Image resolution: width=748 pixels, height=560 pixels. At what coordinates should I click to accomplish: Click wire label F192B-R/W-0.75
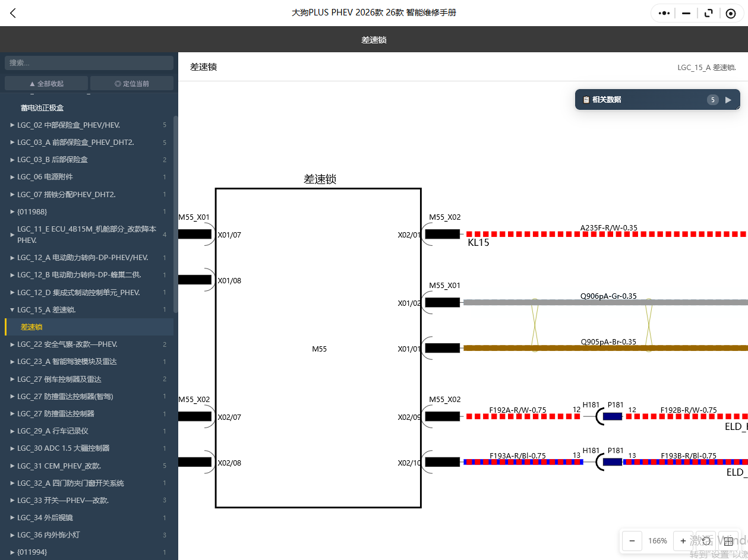point(689,410)
